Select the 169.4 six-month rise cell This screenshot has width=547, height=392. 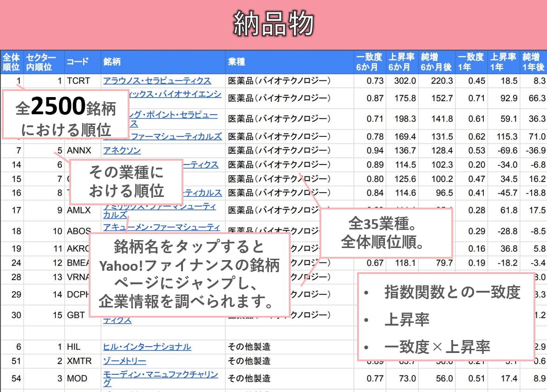pyautogui.click(x=402, y=137)
